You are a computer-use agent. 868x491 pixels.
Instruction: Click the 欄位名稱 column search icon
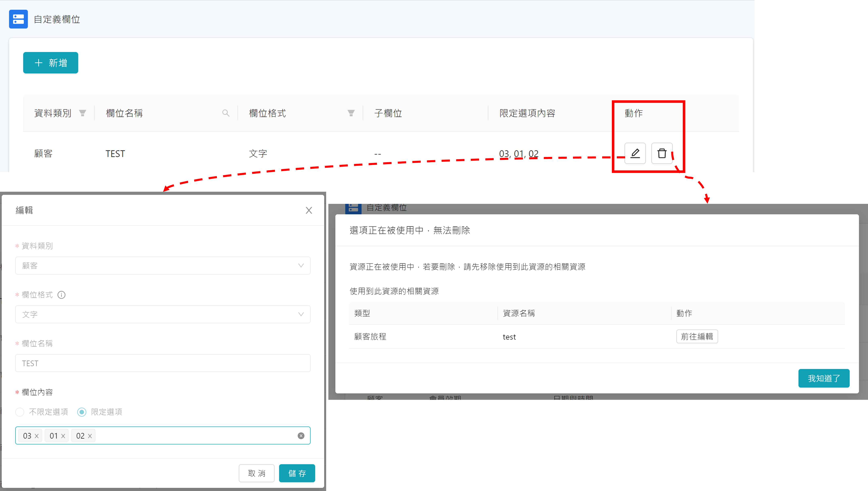coord(226,113)
